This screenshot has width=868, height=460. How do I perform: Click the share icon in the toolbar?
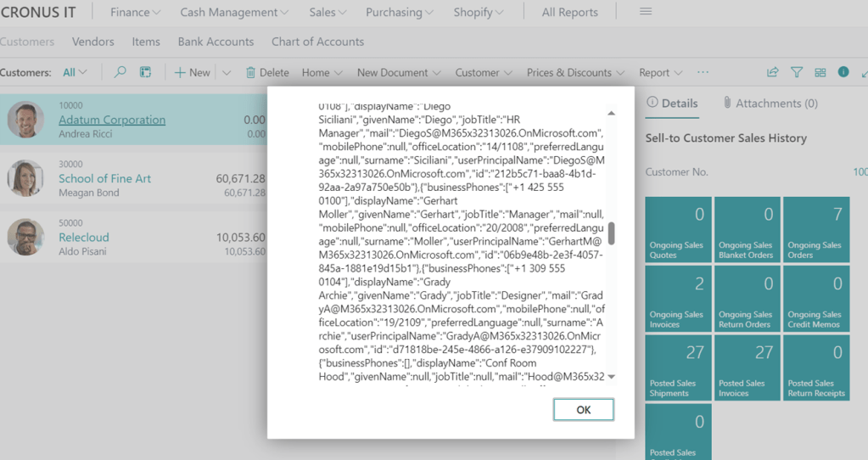772,73
